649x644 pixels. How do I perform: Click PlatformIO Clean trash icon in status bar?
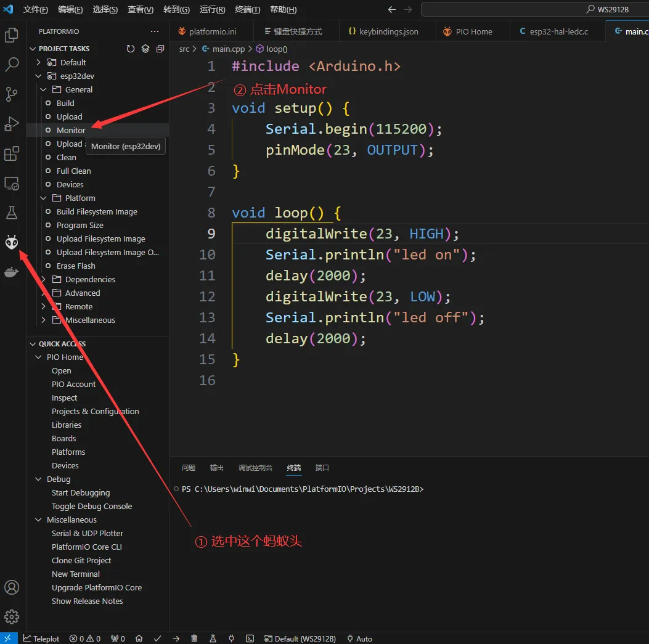[x=194, y=638]
